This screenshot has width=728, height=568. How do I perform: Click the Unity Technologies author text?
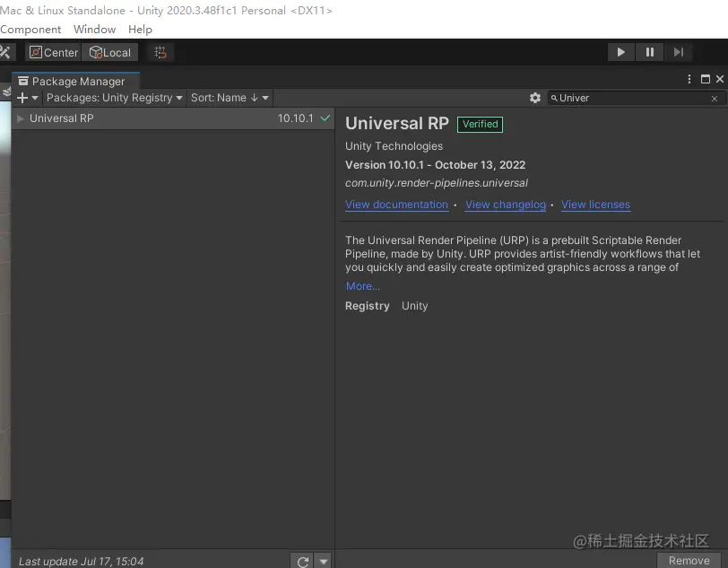[x=394, y=146]
